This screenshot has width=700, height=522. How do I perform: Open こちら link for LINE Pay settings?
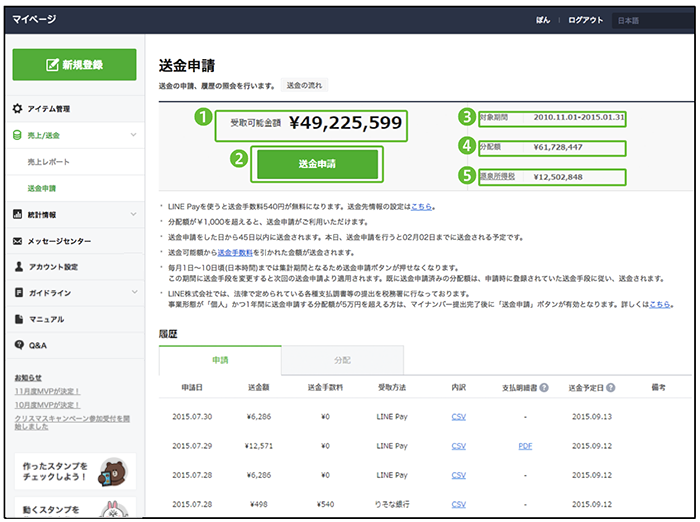tap(421, 207)
